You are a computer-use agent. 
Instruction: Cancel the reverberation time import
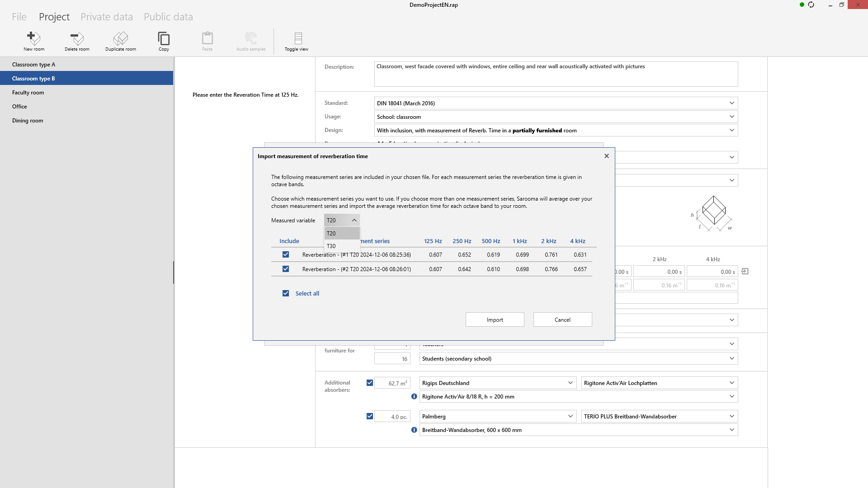pyautogui.click(x=562, y=319)
